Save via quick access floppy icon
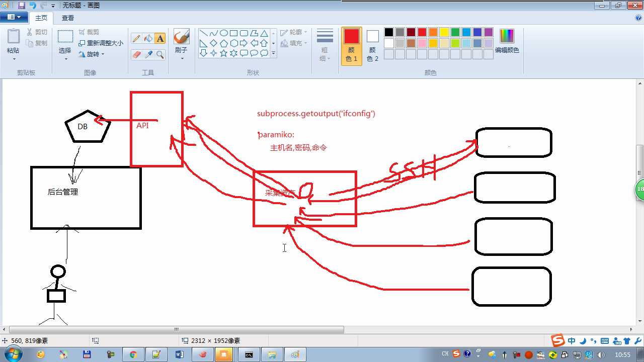 [x=22, y=6]
